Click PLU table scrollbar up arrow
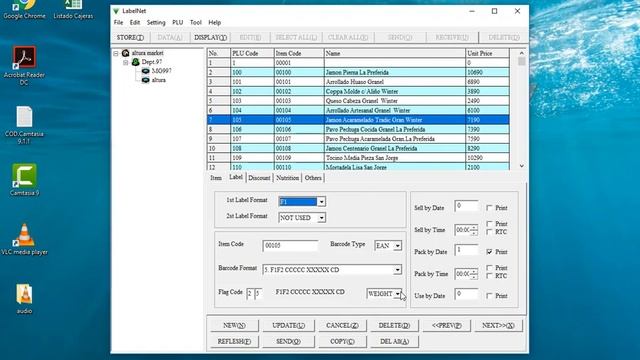The width and height of the screenshot is (640, 360). pyautogui.click(x=522, y=53)
